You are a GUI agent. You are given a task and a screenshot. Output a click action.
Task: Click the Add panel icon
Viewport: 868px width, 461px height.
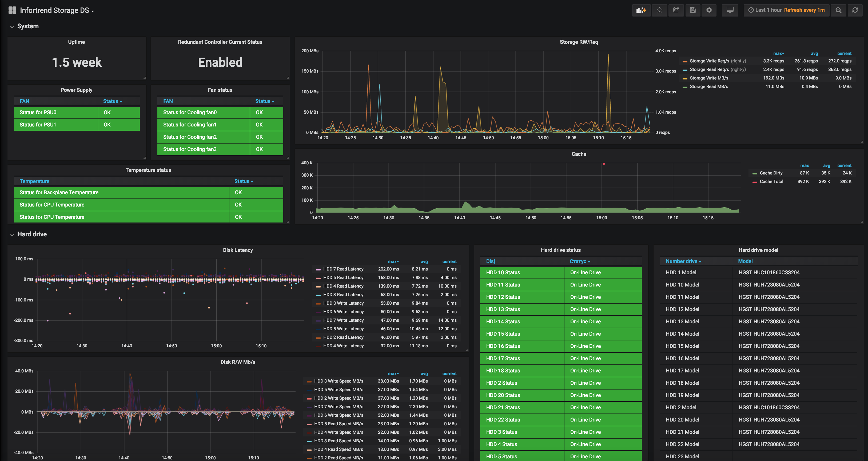coord(641,10)
